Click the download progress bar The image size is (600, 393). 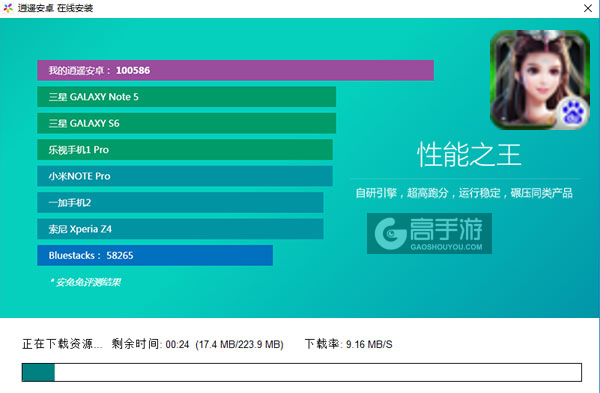302,372
